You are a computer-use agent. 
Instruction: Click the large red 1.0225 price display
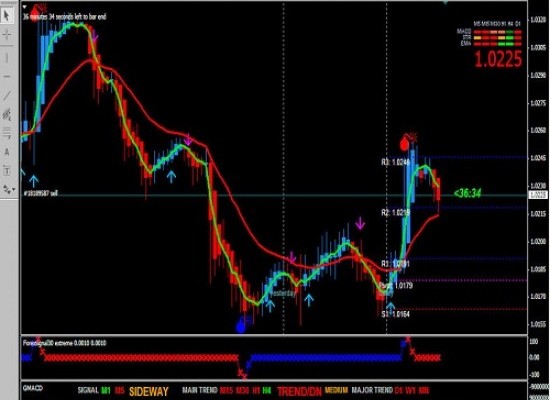498,59
